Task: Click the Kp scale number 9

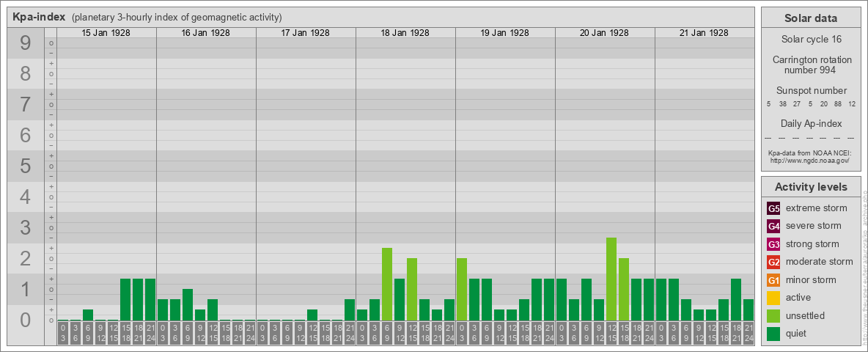Action: [x=25, y=43]
